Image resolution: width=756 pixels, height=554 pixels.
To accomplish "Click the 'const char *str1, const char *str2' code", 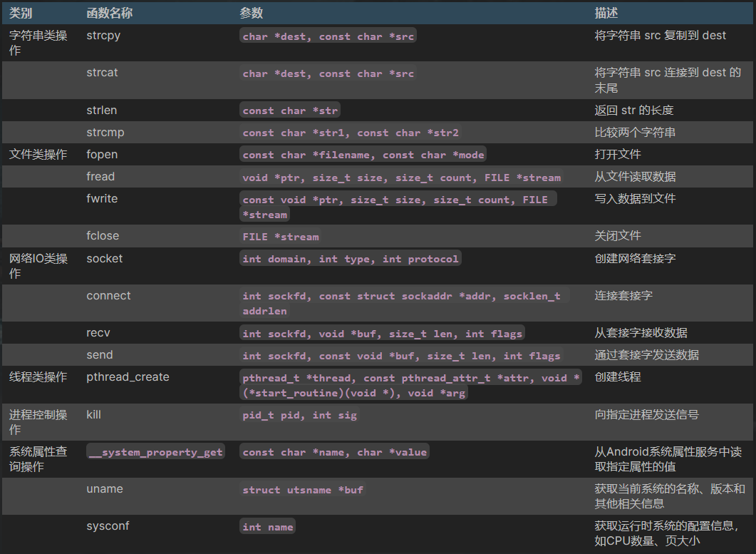I will coord(351,133).
